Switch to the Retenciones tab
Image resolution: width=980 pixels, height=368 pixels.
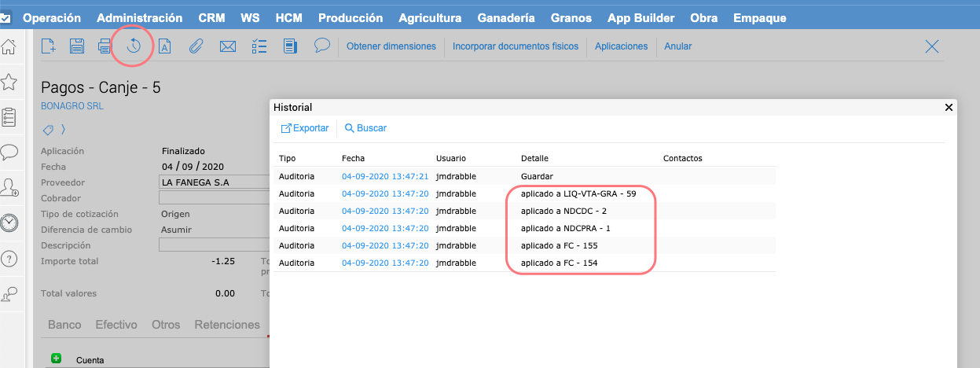[227, 325]
